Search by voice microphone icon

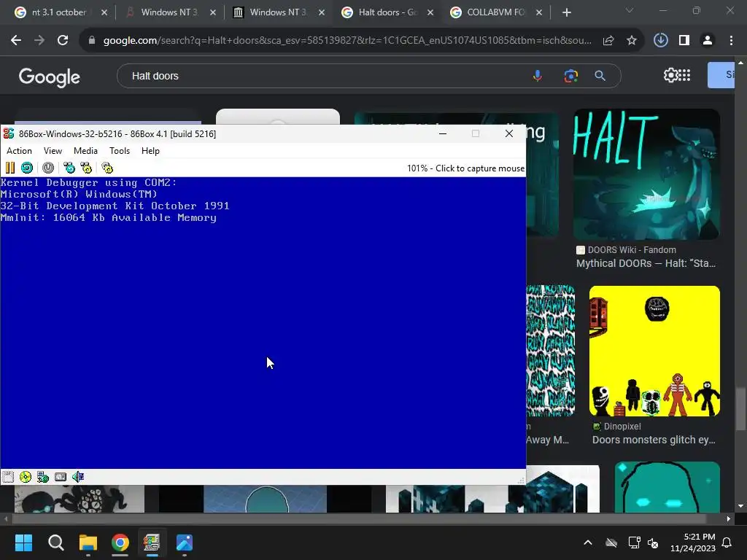(x=538, y=76)
